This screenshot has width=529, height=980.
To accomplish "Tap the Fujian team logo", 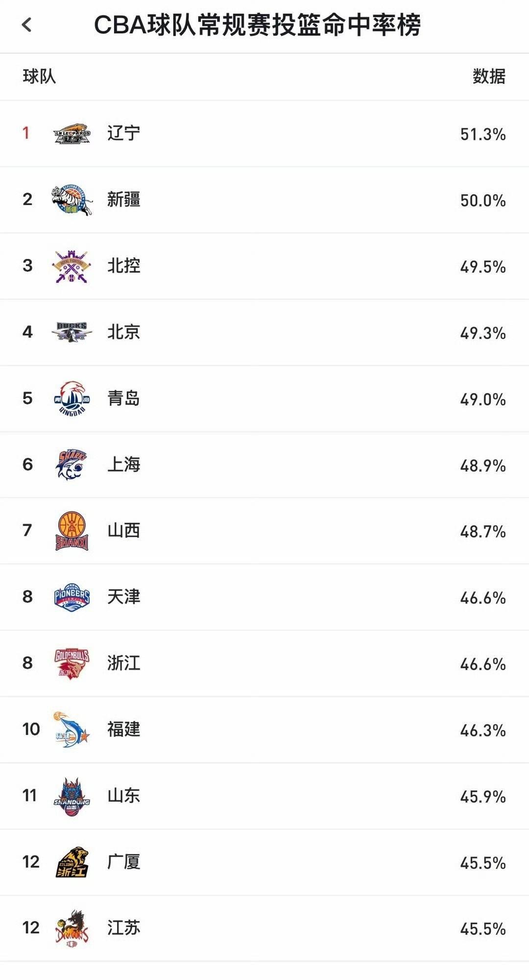I will (x=72, y=729).
